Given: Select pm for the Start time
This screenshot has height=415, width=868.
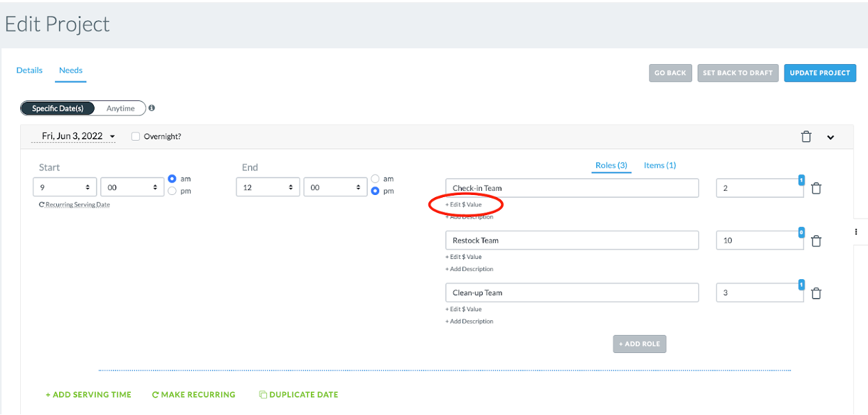Looking at the screenshot, I should [172, 191].
